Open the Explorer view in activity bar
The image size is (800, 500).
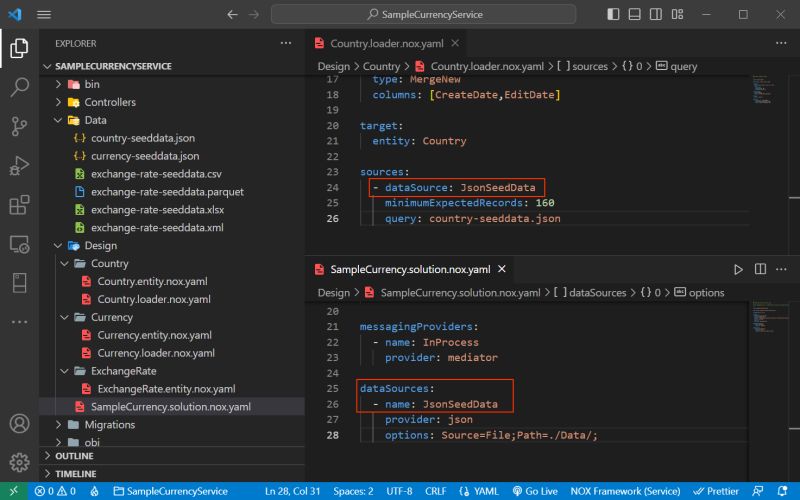click(x=19, y=48)
